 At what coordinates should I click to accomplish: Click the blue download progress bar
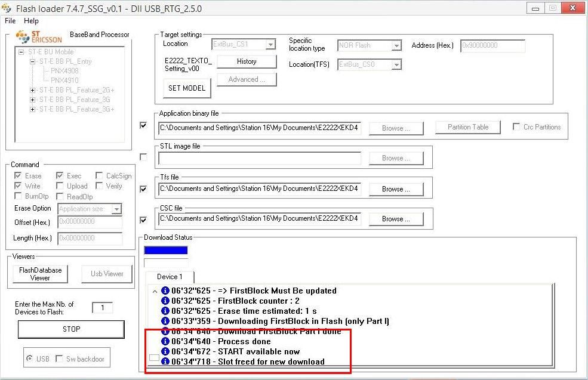166,251
